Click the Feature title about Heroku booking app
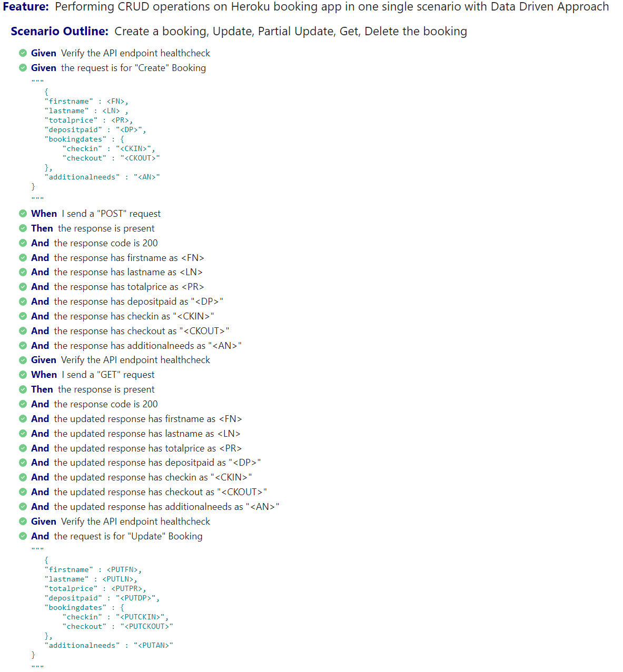Screen dimensions: 623x672 [x=332, y=7]
